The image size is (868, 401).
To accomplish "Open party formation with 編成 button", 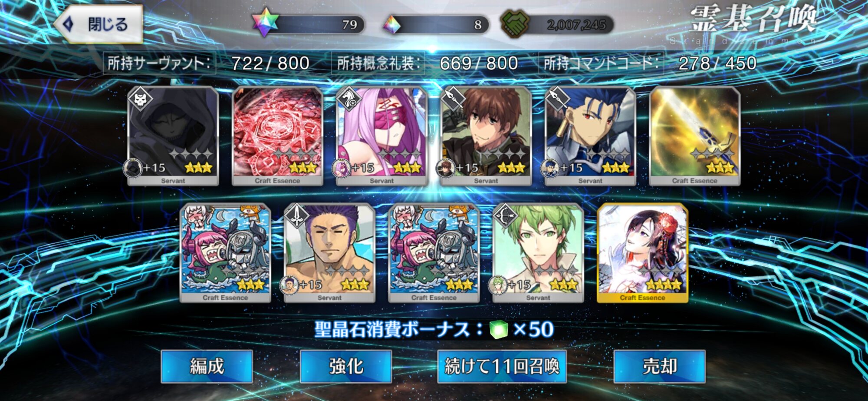I will [x=207, y=366].
